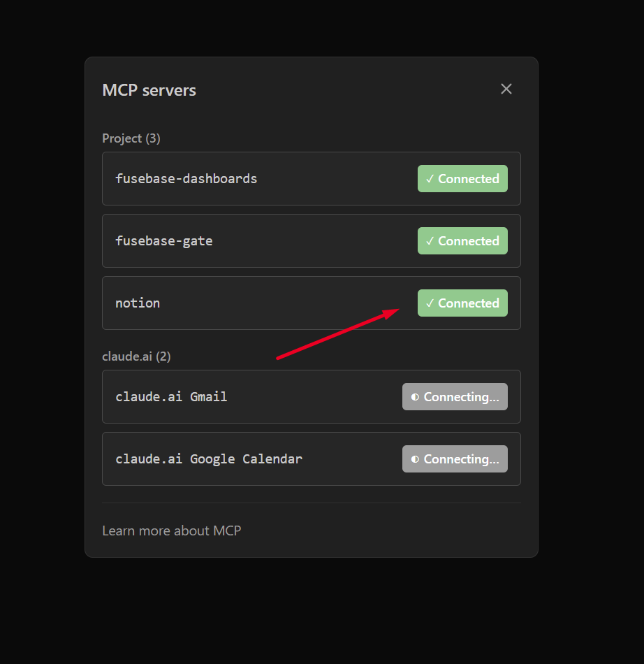
Task: Click the Connecting badge for Google Calendar
Action: pos(455,459)
